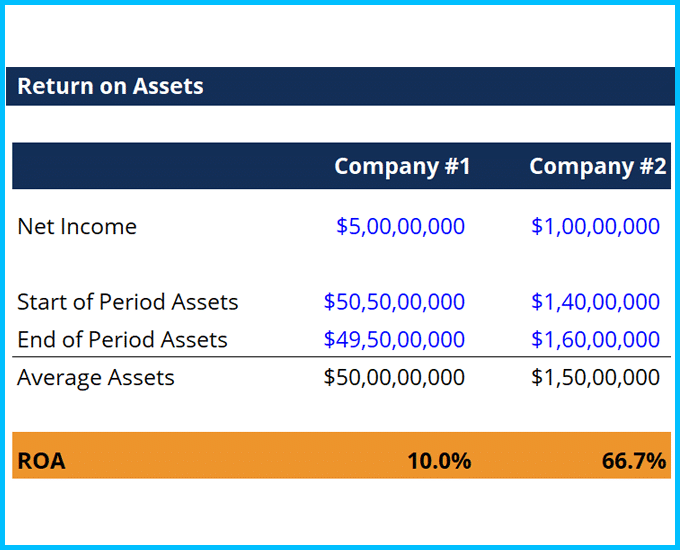This screenshot has width=680, height=550.
Task: Click the End of Period Assets label
Action: point(122,340)
